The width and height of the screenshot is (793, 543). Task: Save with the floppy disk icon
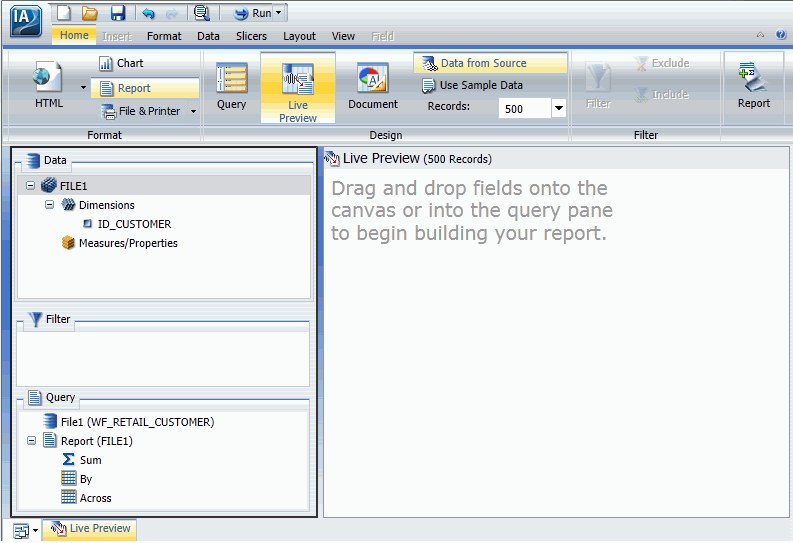pos(118,13)
